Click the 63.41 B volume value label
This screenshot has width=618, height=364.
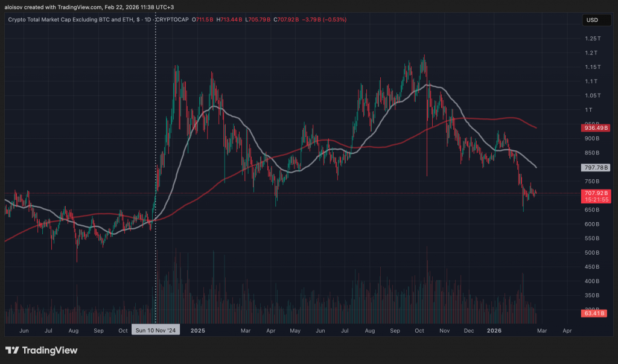tap(592, 313)
